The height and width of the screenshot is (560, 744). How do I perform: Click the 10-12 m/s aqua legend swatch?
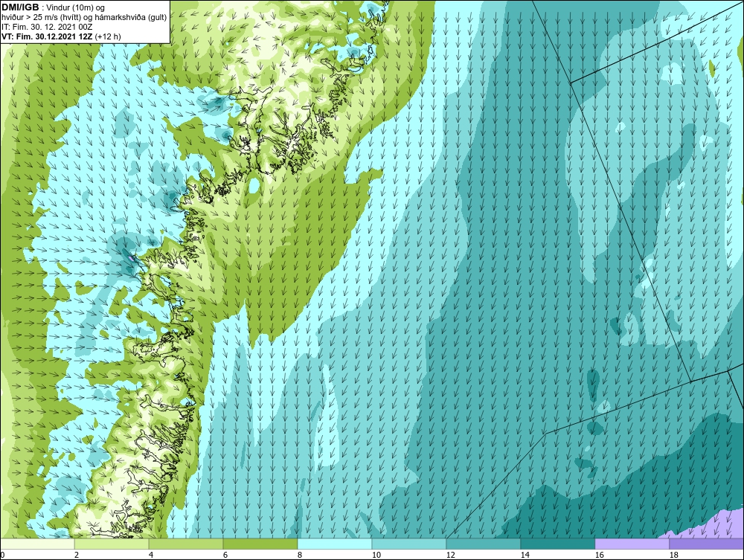pos(409,544)
